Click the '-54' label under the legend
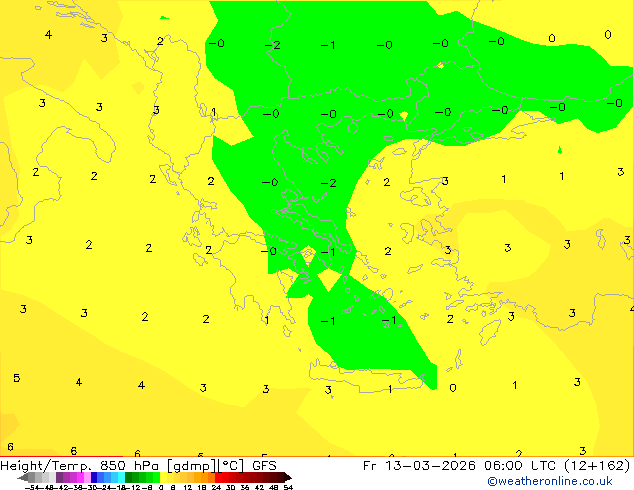634x490 pixels. pyautogui.click(x=32, y=488)
